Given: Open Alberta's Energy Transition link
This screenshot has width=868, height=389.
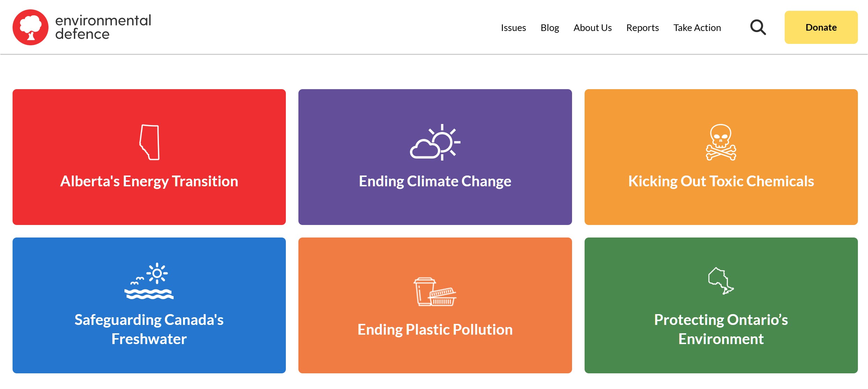Looking at the screenshot, I should click(x=149, y=181).
